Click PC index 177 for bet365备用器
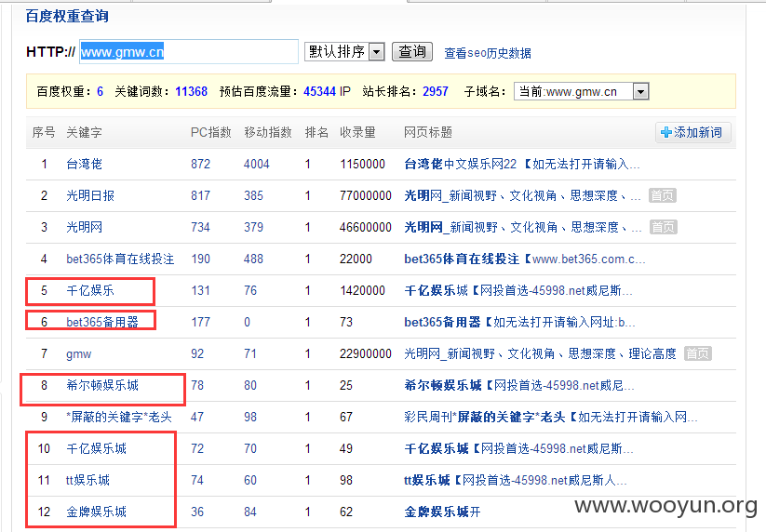This screenshot has width=766, height=532. (x=200, y=322)
